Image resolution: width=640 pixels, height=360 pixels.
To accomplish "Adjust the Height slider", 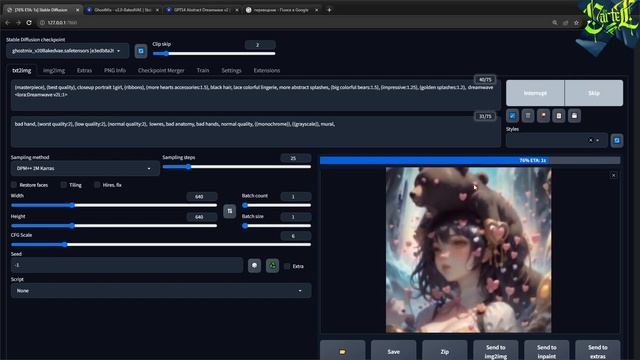I will (114, 225).
